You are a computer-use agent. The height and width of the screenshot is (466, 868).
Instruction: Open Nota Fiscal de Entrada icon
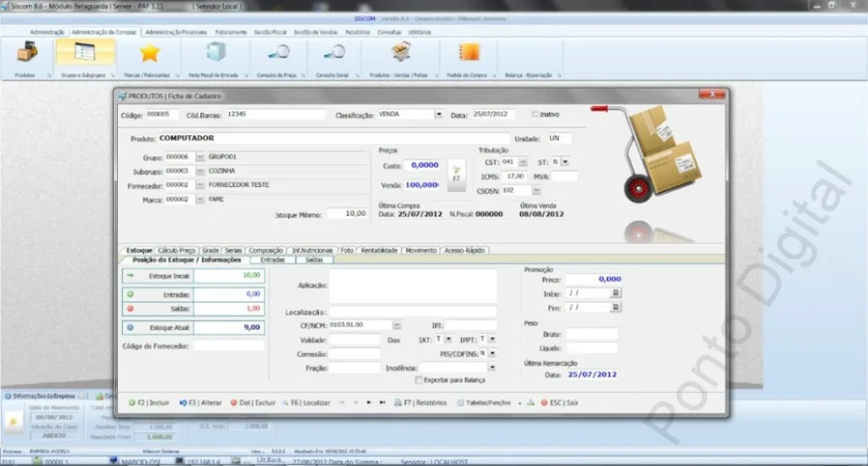(x=216, y=53)
